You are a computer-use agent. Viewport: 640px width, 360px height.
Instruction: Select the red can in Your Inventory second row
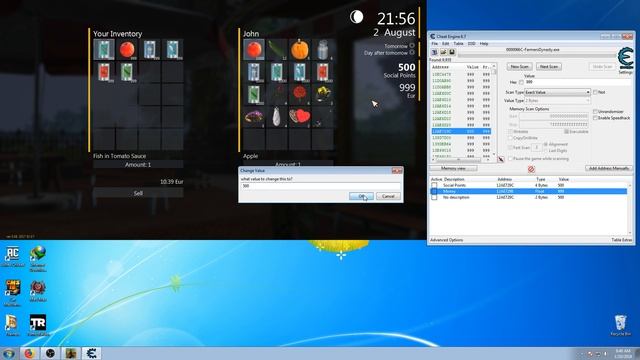click(104, 72)
